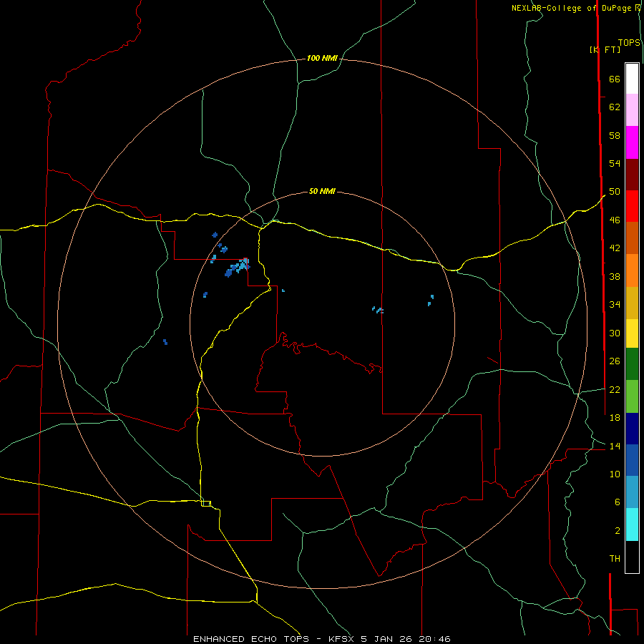Click the '10' legend value
644x644 pixels.
coord(615,474)
